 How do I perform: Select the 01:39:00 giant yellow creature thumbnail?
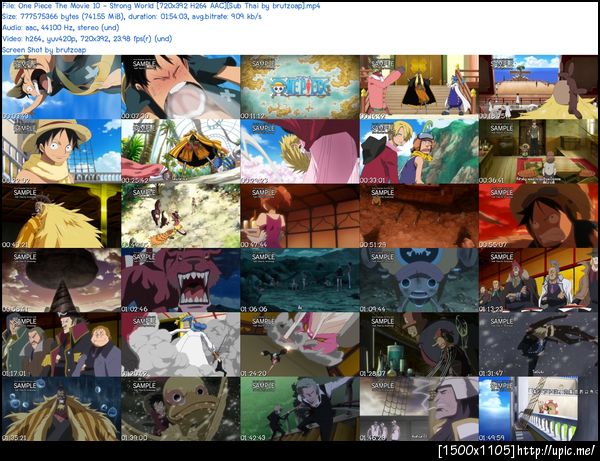pyautogui.click(x=181, y=409)
